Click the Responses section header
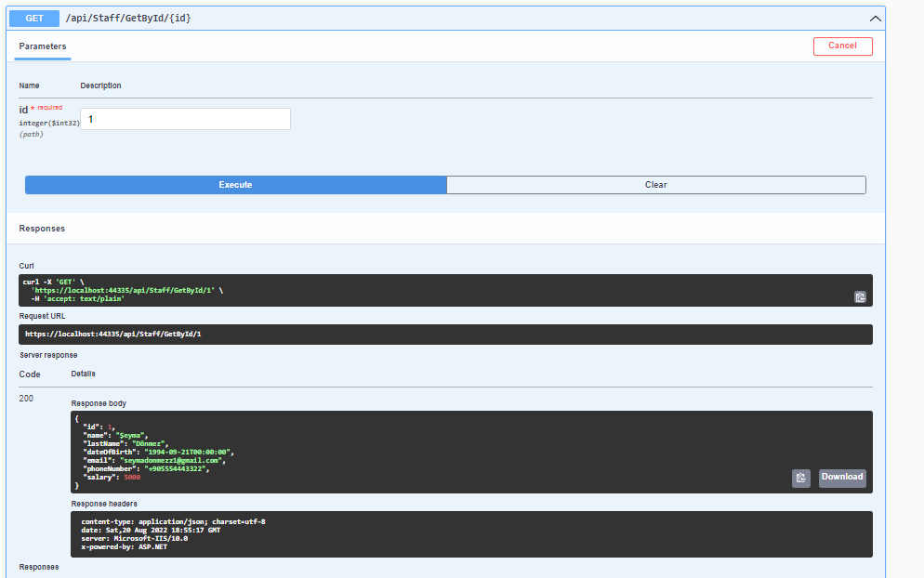Image resolution: width=924 pixels, height=578 pixels. (43, 228)
